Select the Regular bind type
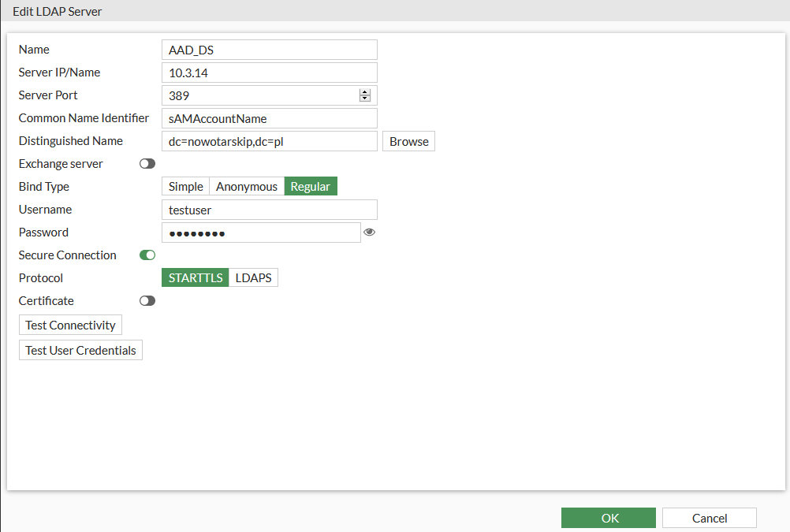 [311, 187]
